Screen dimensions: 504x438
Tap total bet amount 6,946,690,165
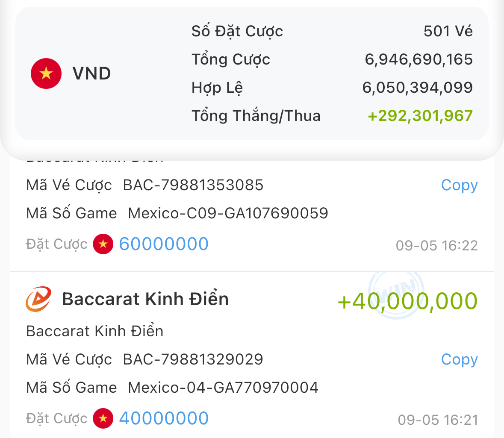(419, 59)
